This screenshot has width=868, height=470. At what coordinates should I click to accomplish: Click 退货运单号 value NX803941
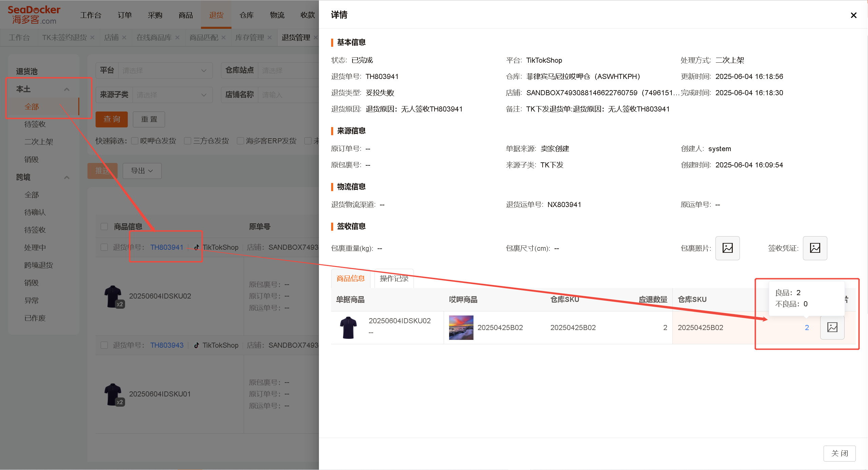coord(564,205)
